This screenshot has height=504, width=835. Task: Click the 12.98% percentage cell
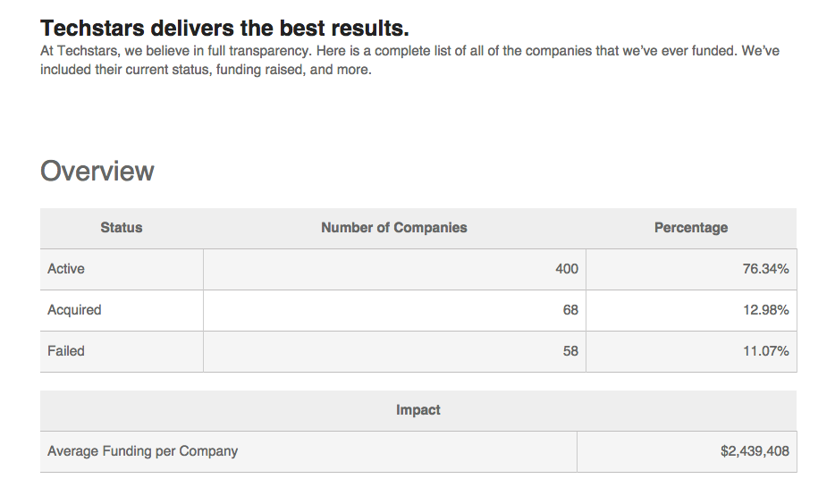[x=765, y=310]
